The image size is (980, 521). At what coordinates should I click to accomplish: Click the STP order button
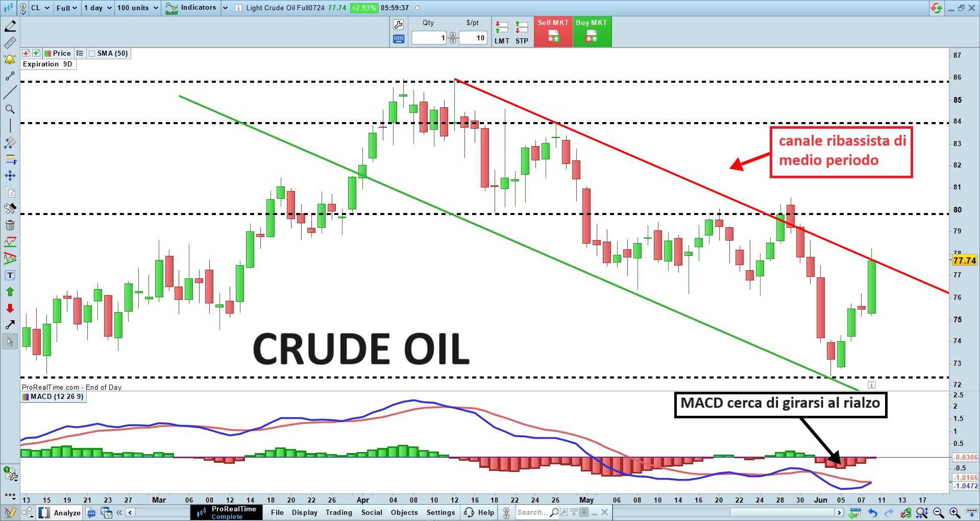pos(522,33)
